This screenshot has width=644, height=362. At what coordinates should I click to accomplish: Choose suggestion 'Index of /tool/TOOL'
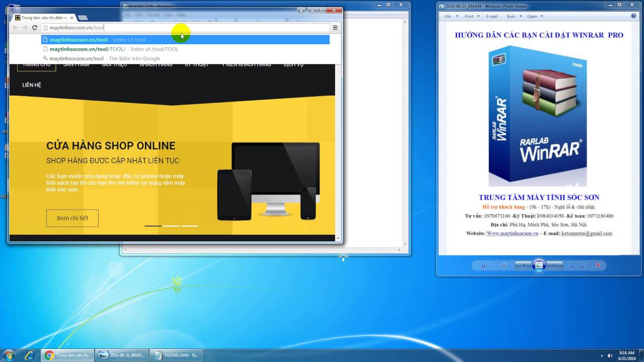(x=185, y=49)
